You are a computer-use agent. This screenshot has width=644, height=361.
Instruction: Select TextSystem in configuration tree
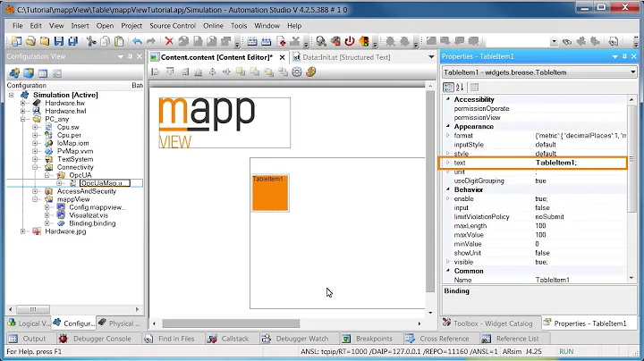[x=75, y=159]
